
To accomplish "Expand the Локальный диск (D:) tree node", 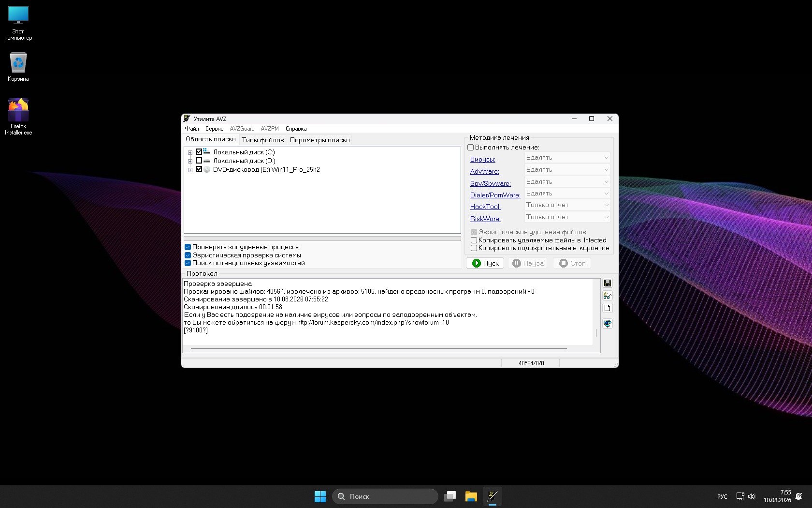I will pos(190,161).
